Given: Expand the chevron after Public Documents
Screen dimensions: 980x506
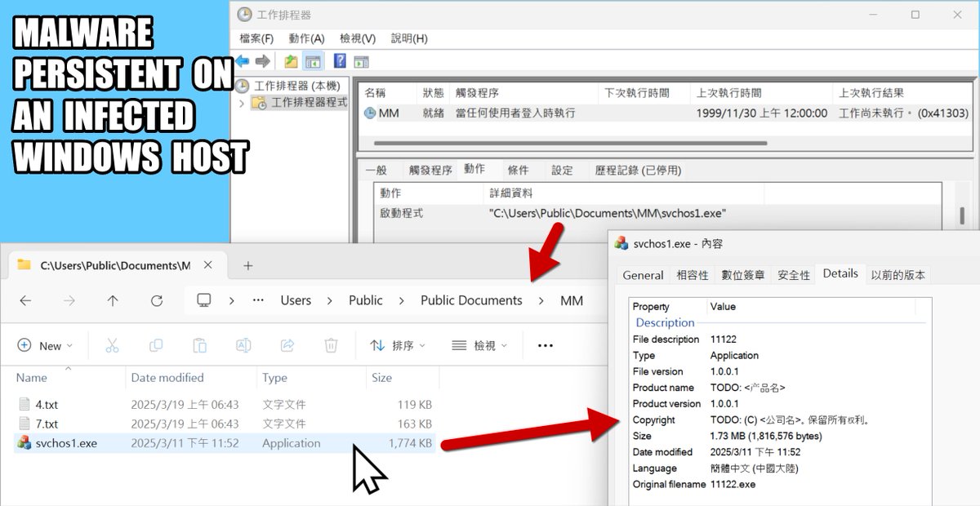Looking at the screenshot, I should (x=541, y=300).
